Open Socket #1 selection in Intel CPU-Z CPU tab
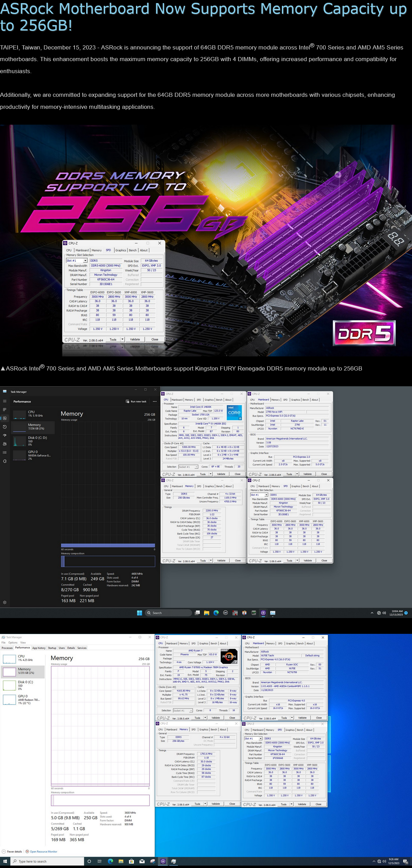 pos(188,467)
